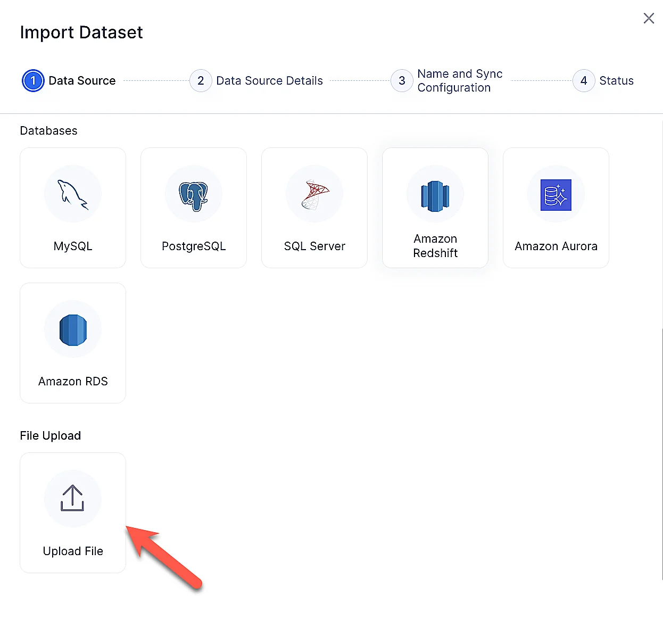Select the MySQL dolphin icon
This screenshot has height=644, width=663.
(73, 194)
